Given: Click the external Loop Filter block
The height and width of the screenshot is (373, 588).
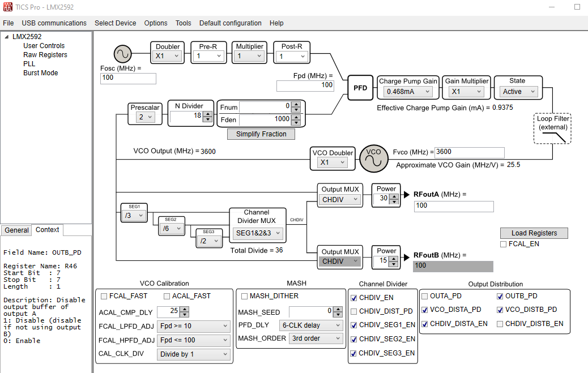Looking at the screenshot, I should pos(552,128).
